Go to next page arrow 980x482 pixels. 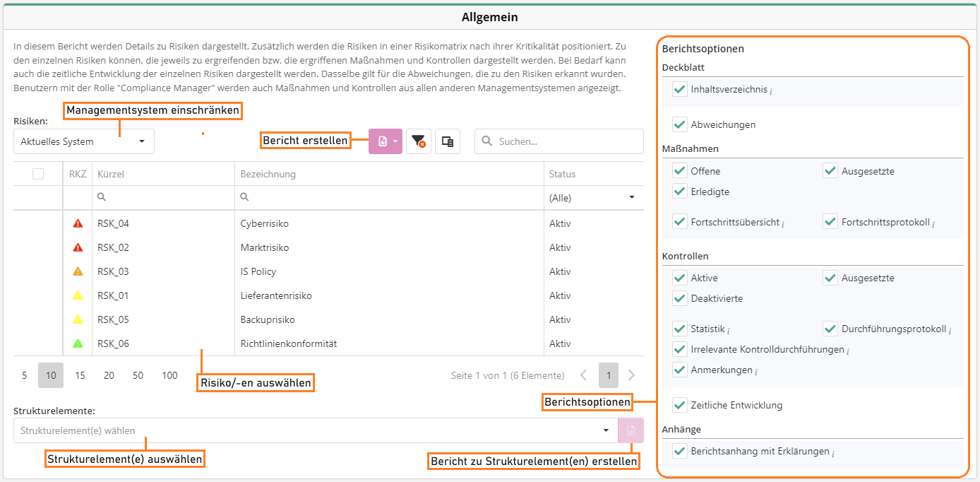click(x=631, y=375)
